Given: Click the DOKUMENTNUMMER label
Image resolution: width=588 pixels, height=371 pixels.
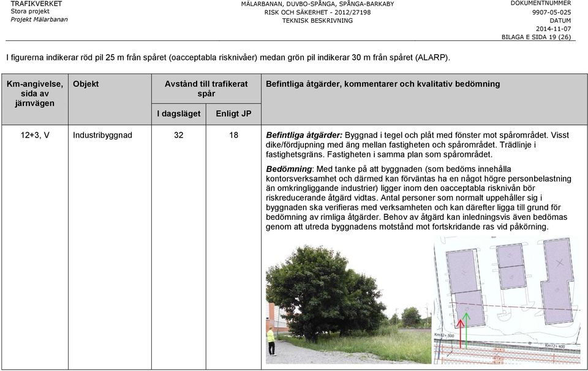Looking at the screenshot, I should (x=541, y=4).
